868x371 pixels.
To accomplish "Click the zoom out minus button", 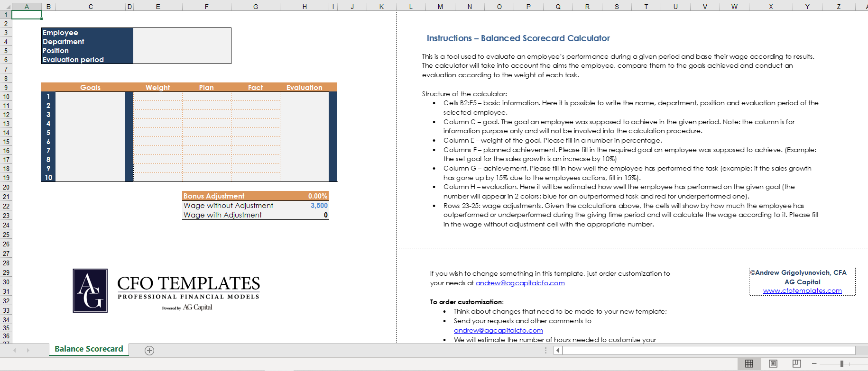I will coord(814,363).
